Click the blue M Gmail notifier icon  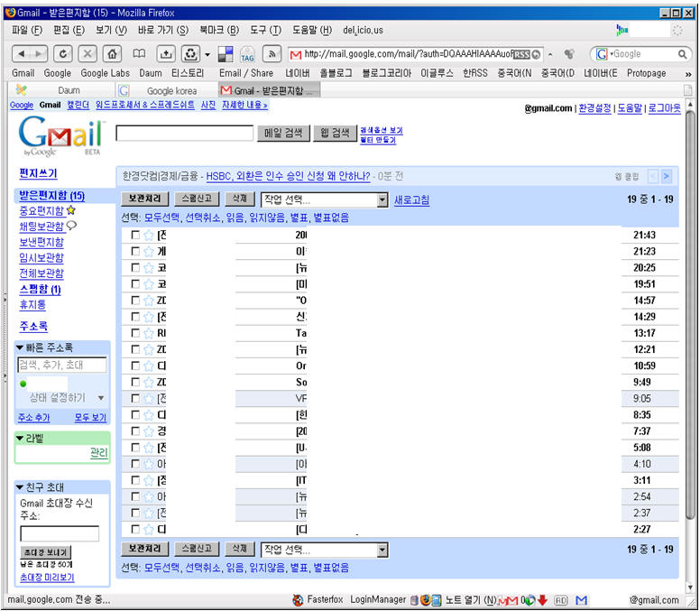(581, 600)
